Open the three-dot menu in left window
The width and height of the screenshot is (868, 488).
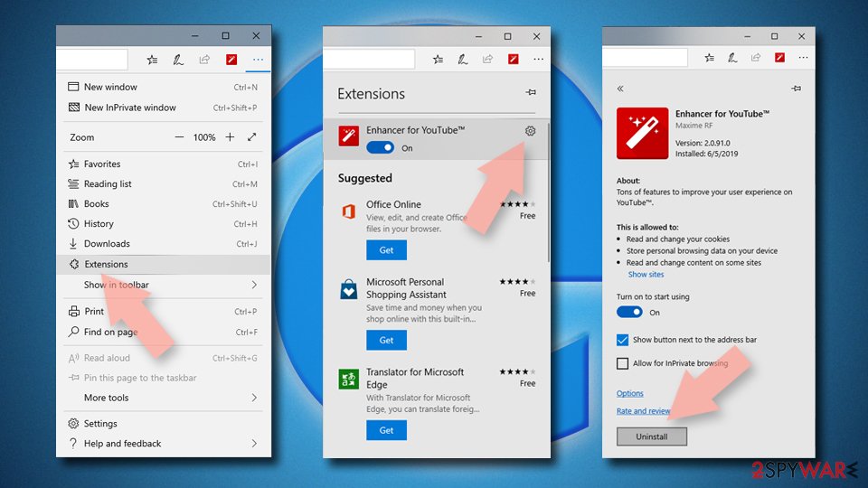pos(258,60)
